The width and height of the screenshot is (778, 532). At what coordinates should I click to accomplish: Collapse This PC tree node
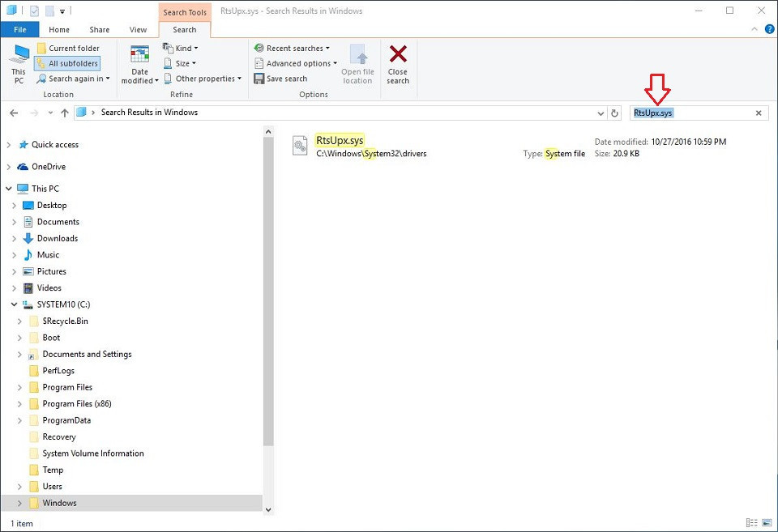(x=8, y=189)
